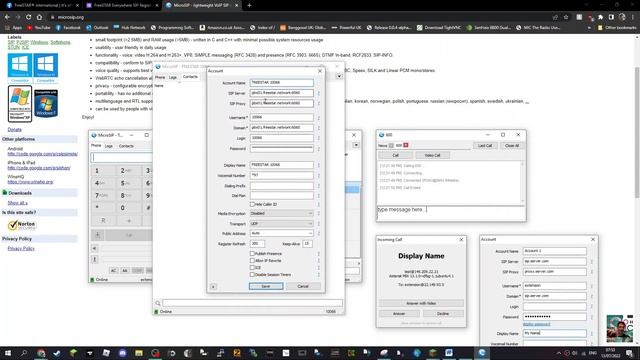The image size is (640, 360).
Task: Tap the 5 key on the dialpad
Action: point(125,183)
